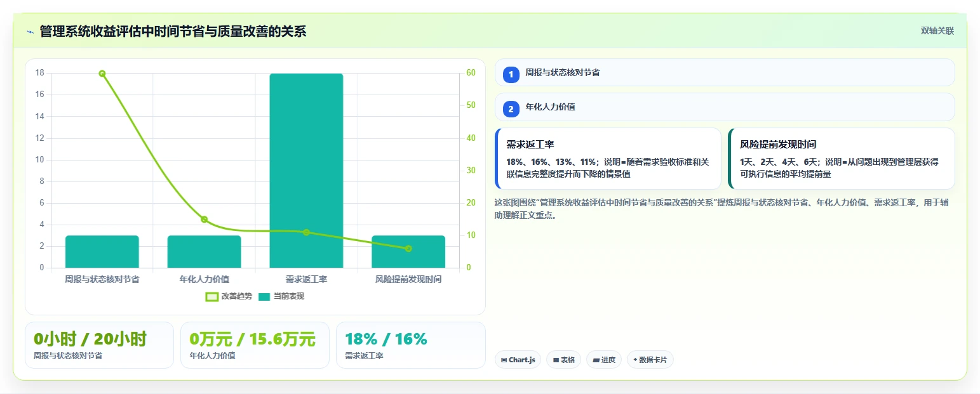Click the 周报与状态核对节省 teal bar
Viewport: 980px width, 394px height.
coord(102,252)
